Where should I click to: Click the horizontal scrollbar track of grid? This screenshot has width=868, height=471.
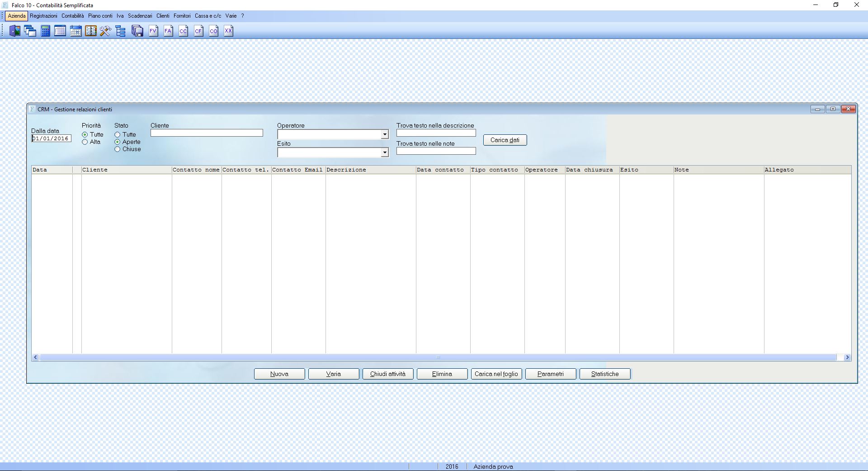tap(438, 357)
